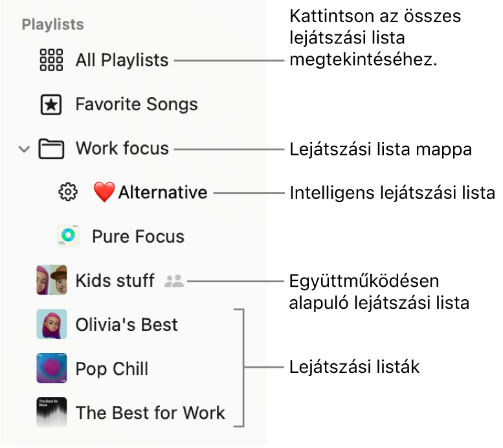This screenshot has width=503, height=448.
Task: Click the Favorite Songs star icon
Action: tap(51, 105)
